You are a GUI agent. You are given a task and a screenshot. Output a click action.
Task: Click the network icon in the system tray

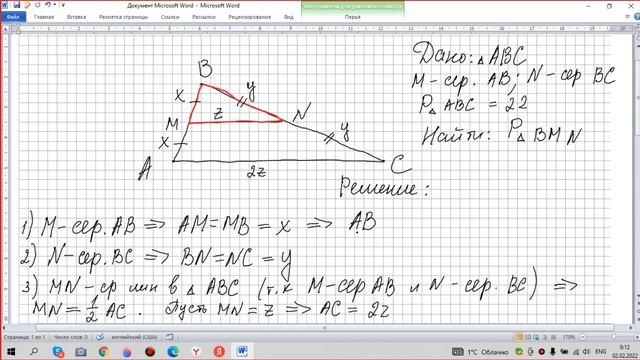[x=576, y=352]
